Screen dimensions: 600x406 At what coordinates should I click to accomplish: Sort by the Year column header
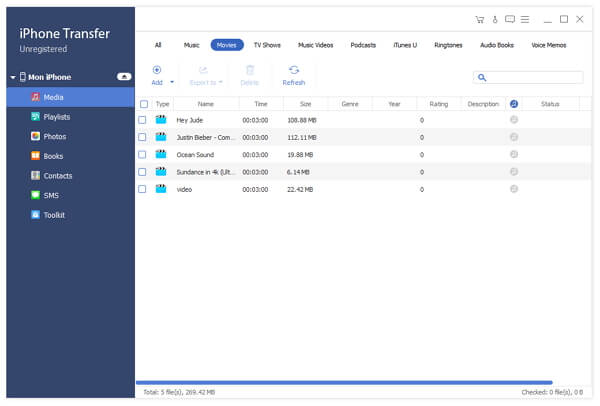click(395, 104)
